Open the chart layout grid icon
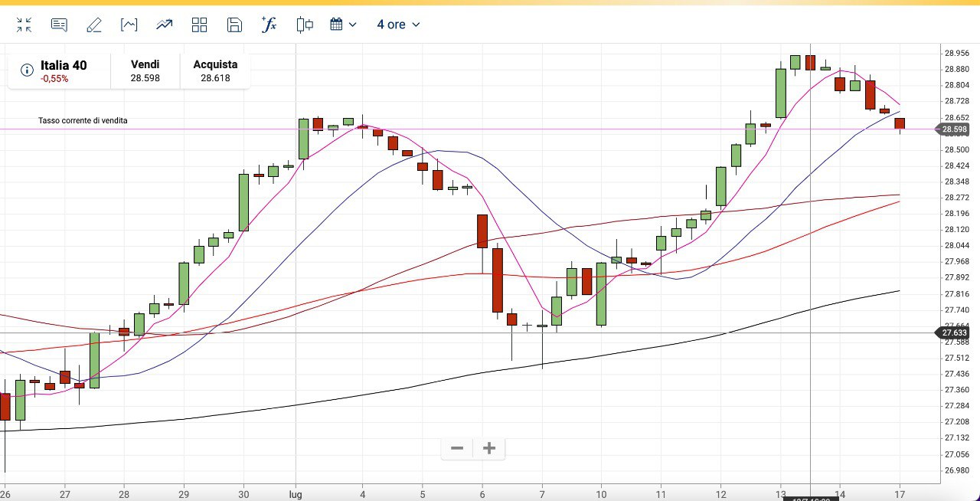980x501 pixels. (x=199, y=25)
